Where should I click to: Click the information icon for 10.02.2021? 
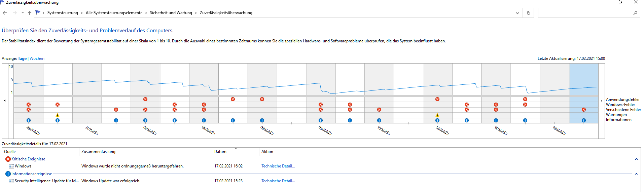[x=379, y=120]
